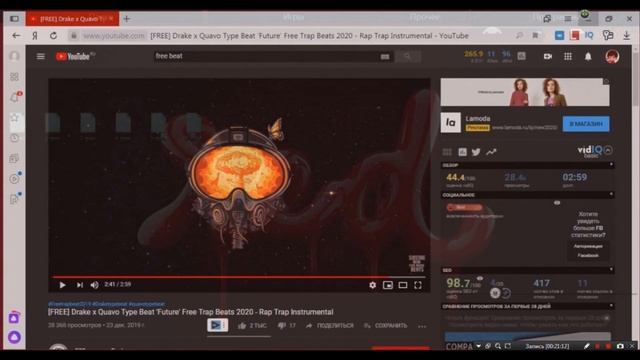Open vidIQ stats icon in the header
The image size is (640, 360).
click(x=521, y=56)
